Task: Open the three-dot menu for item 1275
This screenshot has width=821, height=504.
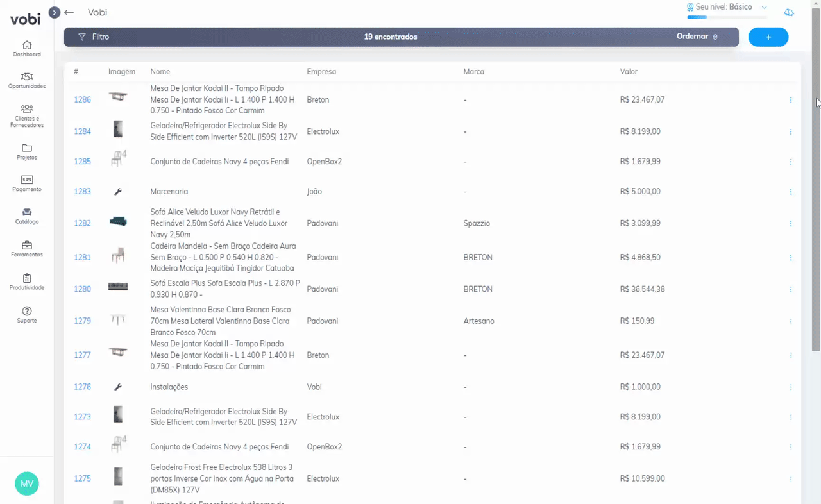Action: coord(791,479)
